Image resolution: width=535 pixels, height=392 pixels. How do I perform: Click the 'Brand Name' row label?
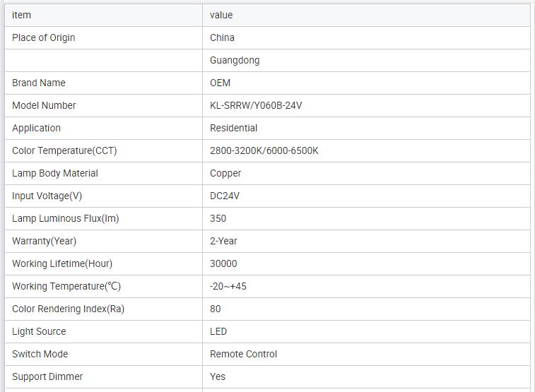(x=39, y=83)
